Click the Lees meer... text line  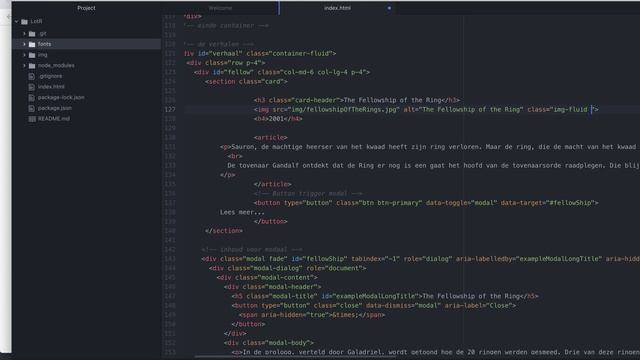tap(242, 212)
